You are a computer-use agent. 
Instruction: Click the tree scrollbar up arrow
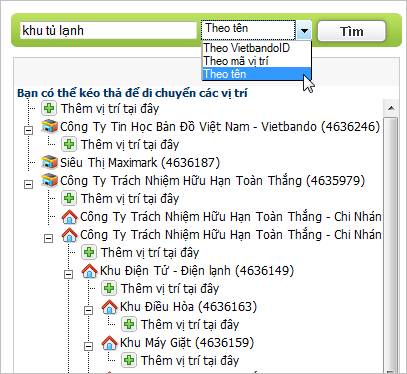[x=391, y=108]
